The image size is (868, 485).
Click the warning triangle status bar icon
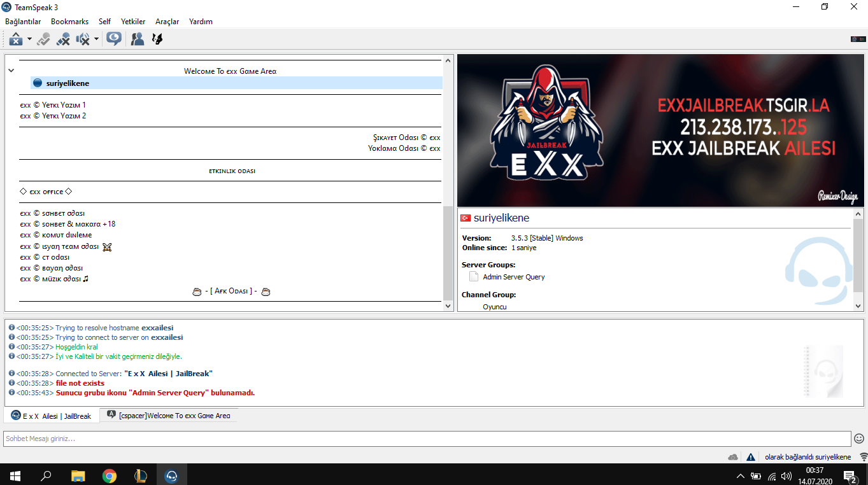point(751,457)
